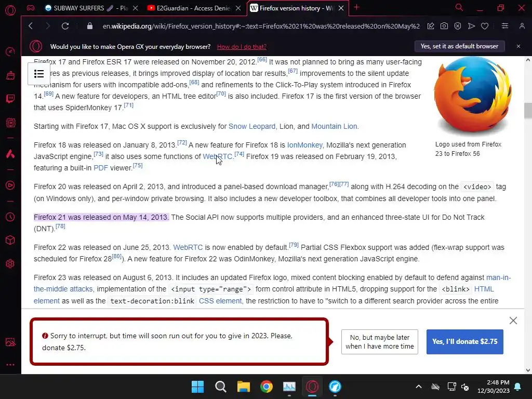Screen dimensions: 532x399
Task: Open GX Corner gamepad icon
Action: [x=31, y=8]
